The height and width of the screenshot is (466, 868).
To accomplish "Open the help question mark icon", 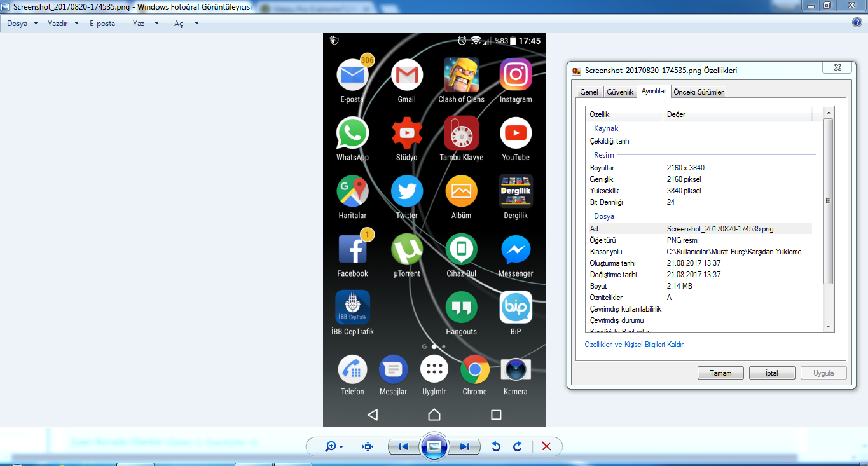I will 857,23.
